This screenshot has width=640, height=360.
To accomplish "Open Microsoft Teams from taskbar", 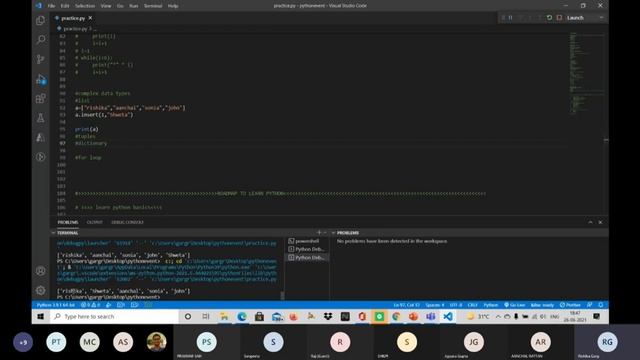I will click(x=430, y=316).
